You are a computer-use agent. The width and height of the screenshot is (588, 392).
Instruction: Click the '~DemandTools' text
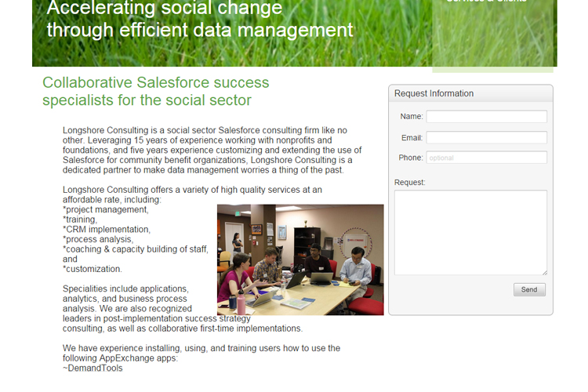click(93, 368)
